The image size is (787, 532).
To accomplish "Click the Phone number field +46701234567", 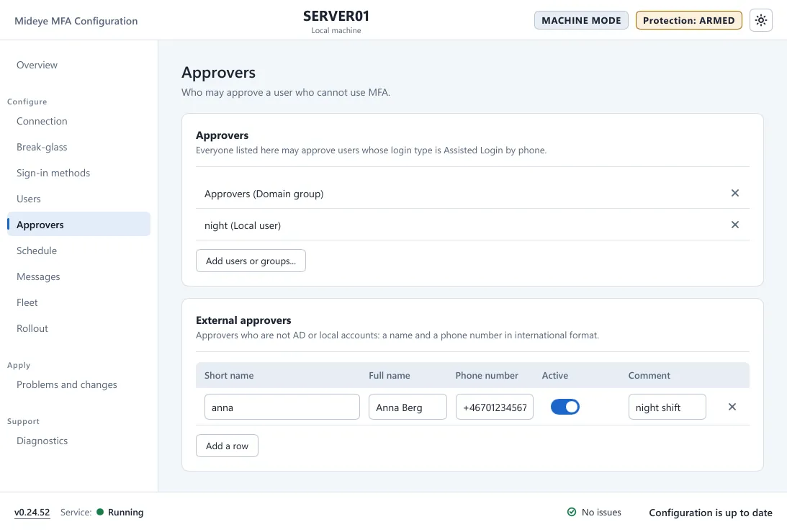I will click(x=495, y=407).
